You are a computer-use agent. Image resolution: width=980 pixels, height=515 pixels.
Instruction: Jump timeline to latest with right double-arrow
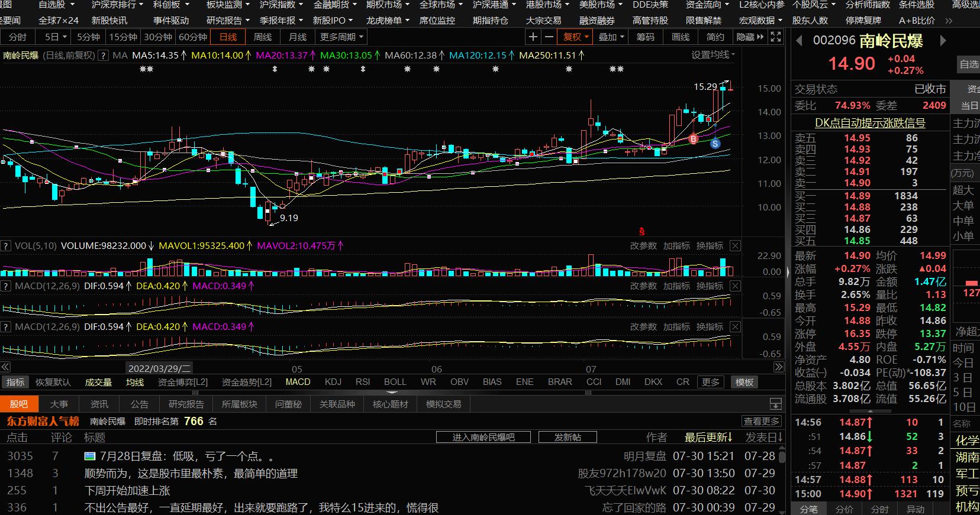[x=779, y=367]
